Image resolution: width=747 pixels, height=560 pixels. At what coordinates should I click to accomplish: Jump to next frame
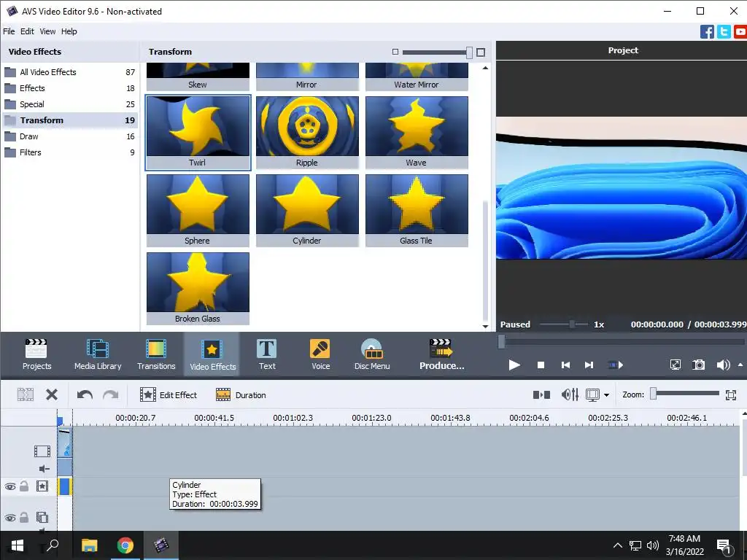coord(589,365)
